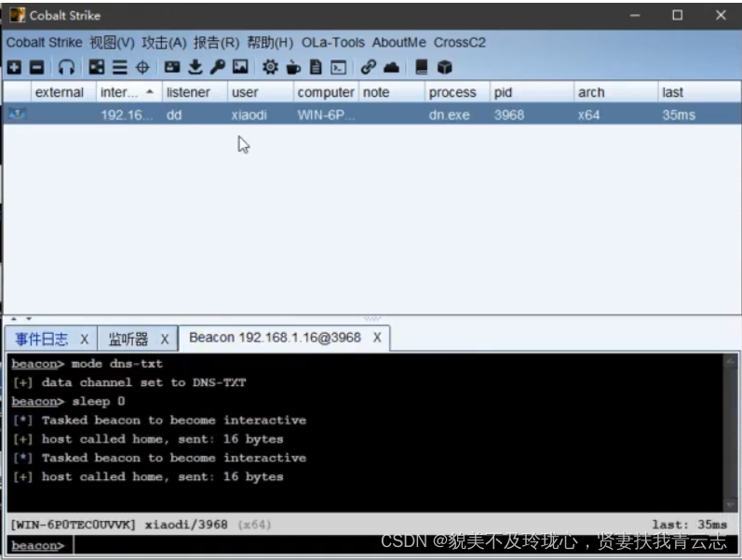Sort by the external column header
The image size is (742, 560).
(x=64, y=92)
